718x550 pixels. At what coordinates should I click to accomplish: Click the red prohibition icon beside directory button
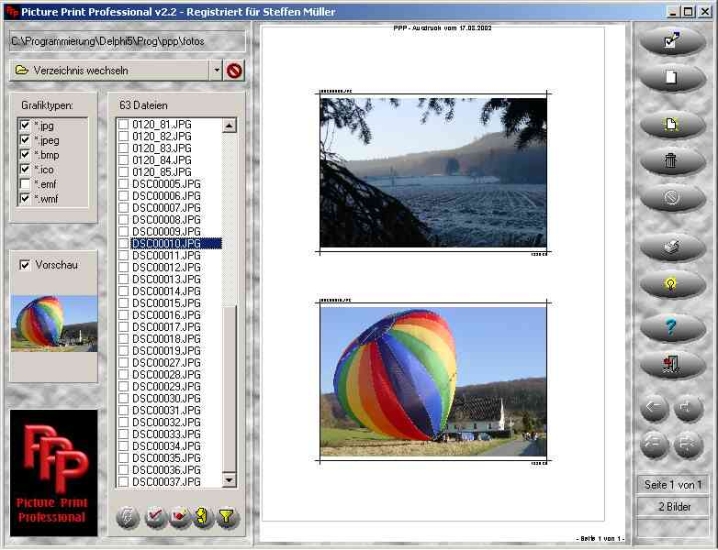click(x=235, y=71)
